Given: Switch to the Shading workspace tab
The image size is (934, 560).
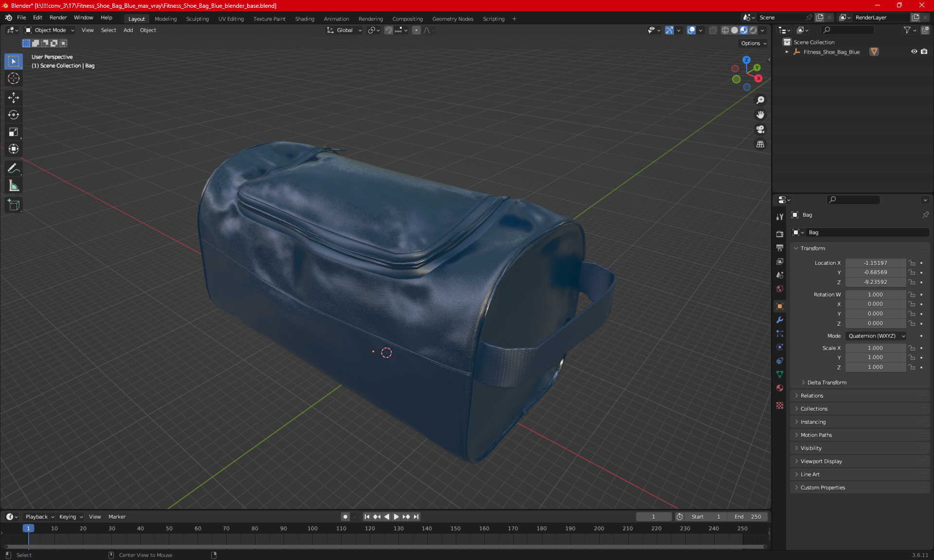Looking at the screenshot, I should point(305,19).
